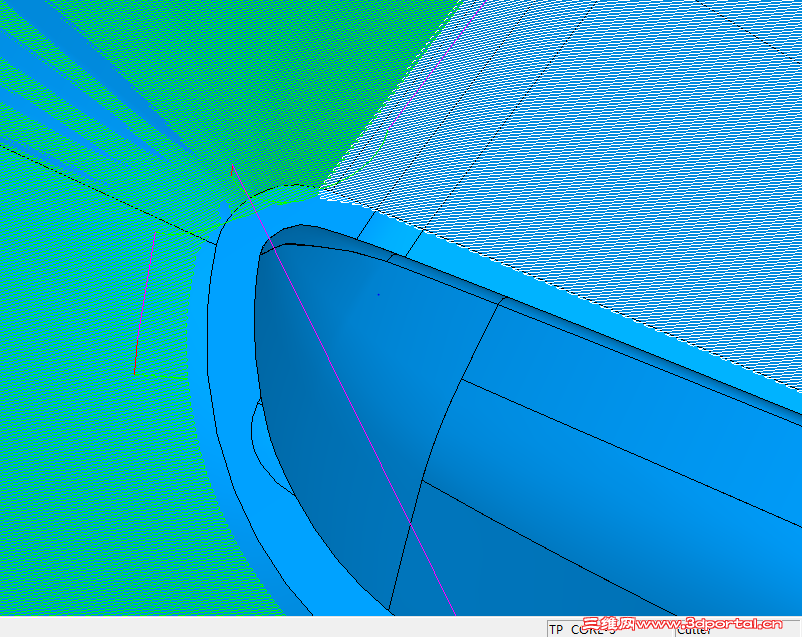Screen dimensions: 802x637
Task: Pick the short red-magenta segment in green toolpath
Action: pyautogui.click(x=145, y=303)
